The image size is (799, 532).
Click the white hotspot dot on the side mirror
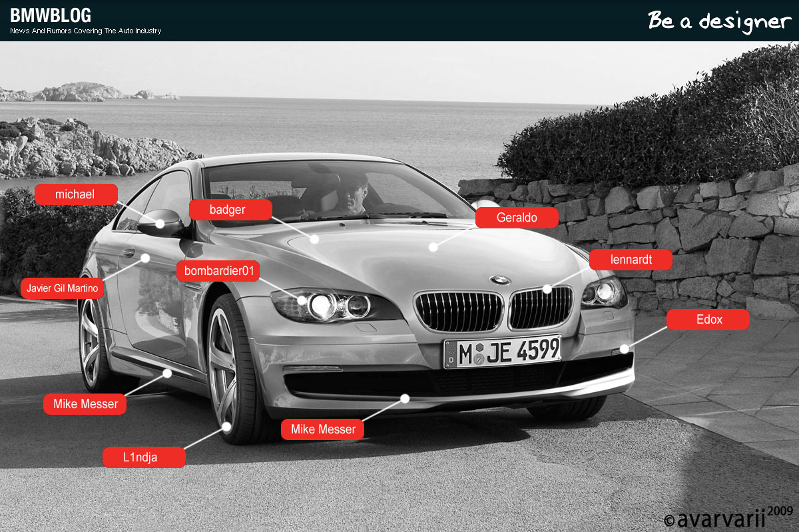[x=160, y=224]
